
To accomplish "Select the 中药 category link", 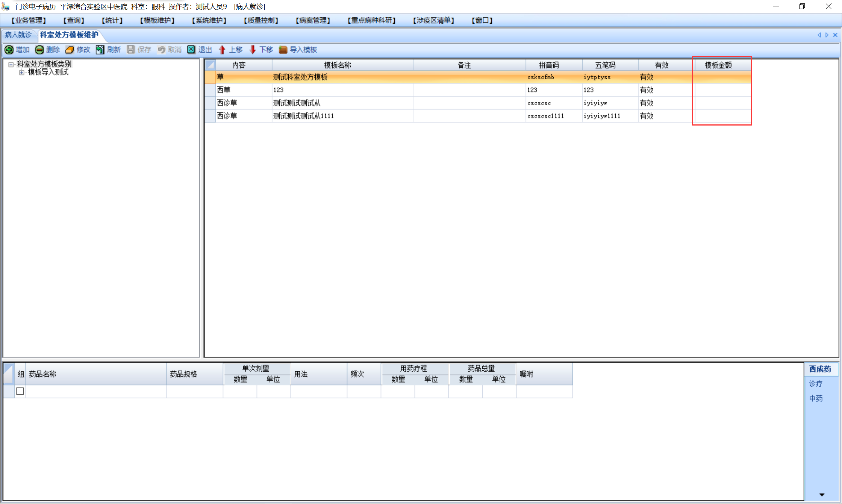I will tap(816, 398).
